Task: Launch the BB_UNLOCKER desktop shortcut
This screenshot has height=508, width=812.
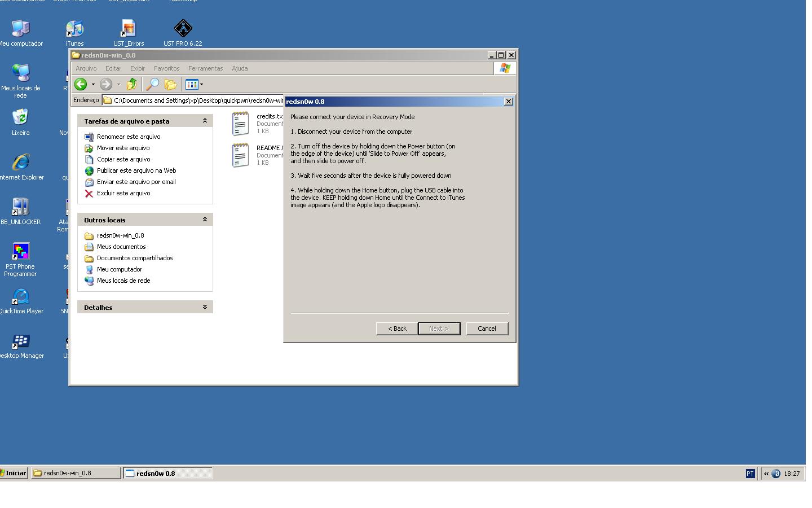Action: click(x=20, y=207)
